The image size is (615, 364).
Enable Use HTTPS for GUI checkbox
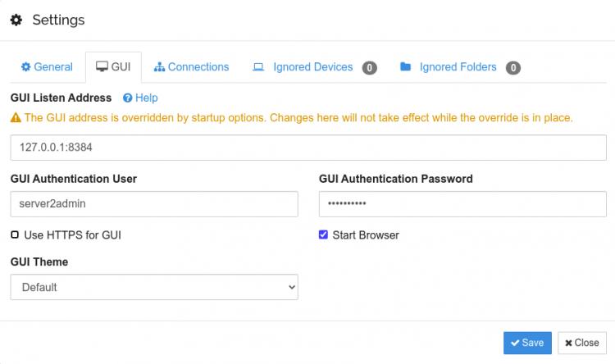click(x=15, y=235)
